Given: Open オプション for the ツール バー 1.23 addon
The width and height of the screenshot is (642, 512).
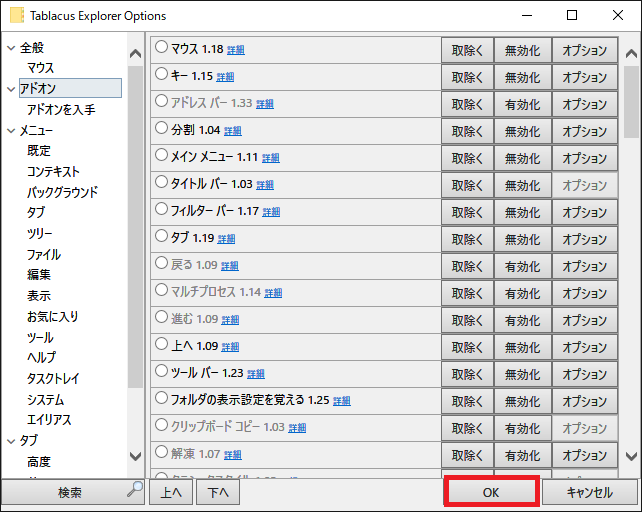Looking at the screenshot, I should point(585,375).
